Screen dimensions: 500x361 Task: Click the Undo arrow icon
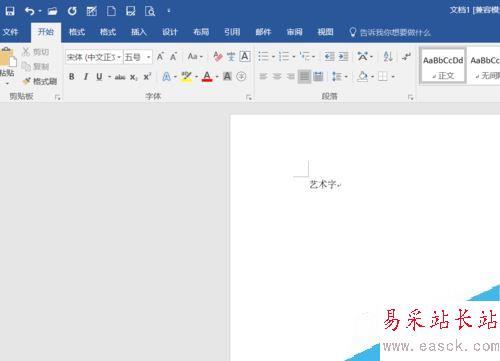29,11
